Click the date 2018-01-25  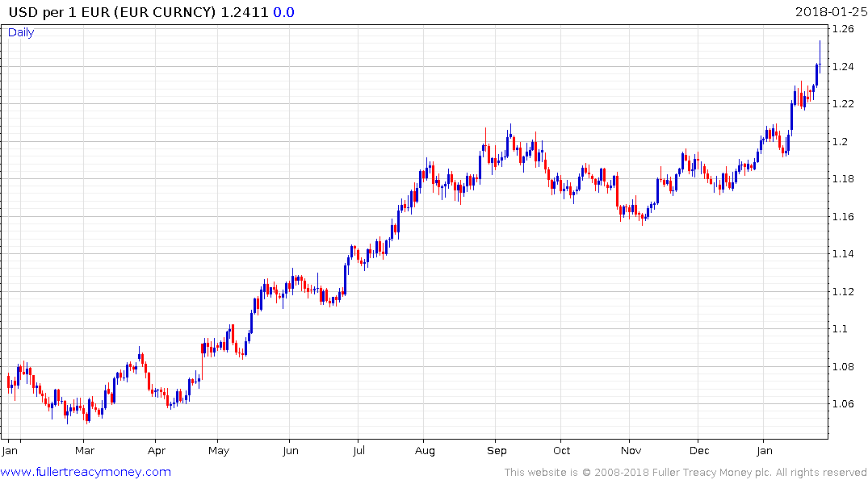(831, 12)
